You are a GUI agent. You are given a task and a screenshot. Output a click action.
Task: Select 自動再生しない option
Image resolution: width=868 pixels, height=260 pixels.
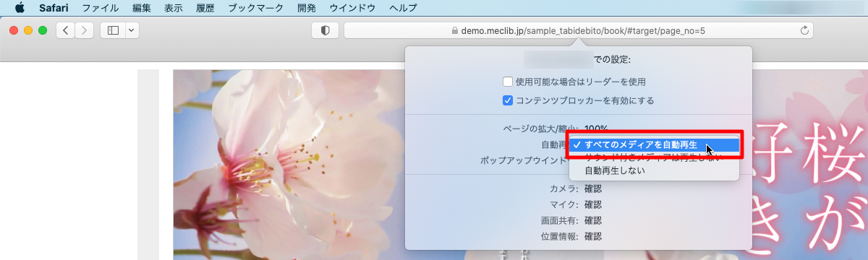[x=654, y=170]
